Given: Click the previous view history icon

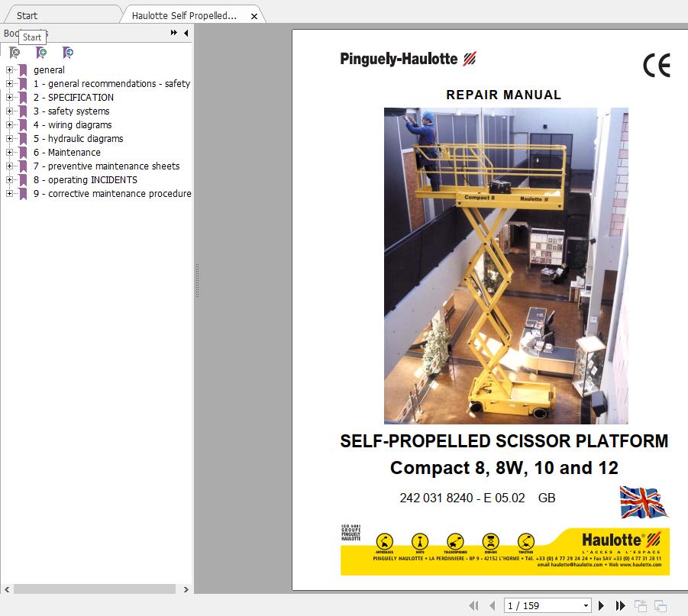Looking at the screenshot, I should click(641, 605).
